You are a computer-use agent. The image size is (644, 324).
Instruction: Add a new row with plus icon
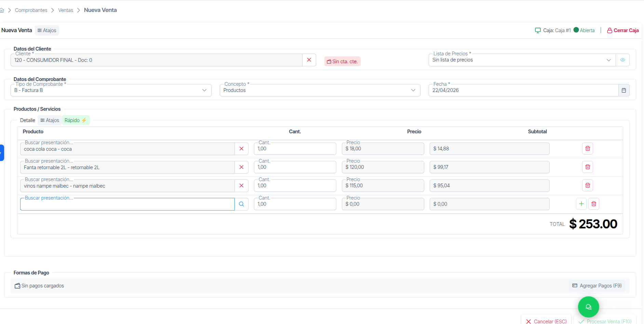(x=581, y=204)
